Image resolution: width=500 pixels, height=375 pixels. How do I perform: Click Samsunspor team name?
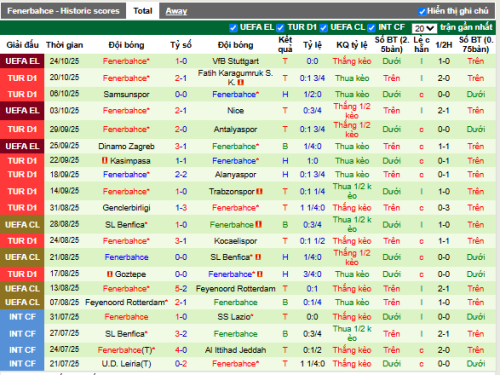point(126,94)
